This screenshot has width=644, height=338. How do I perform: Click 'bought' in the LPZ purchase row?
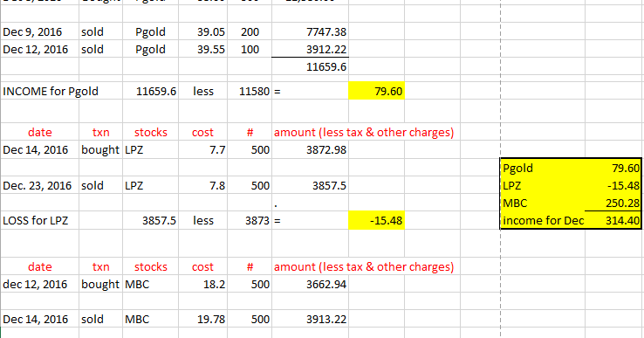point(100,149)
